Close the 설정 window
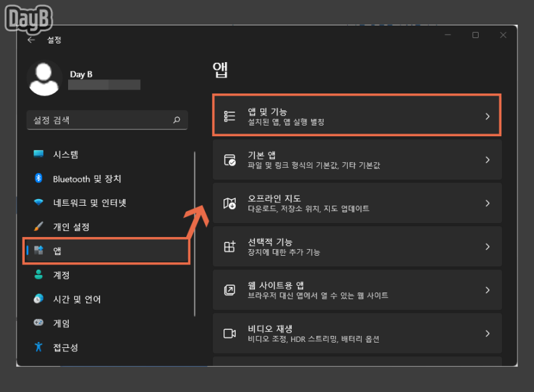534x392 pixels. click(x=503, y=35)
